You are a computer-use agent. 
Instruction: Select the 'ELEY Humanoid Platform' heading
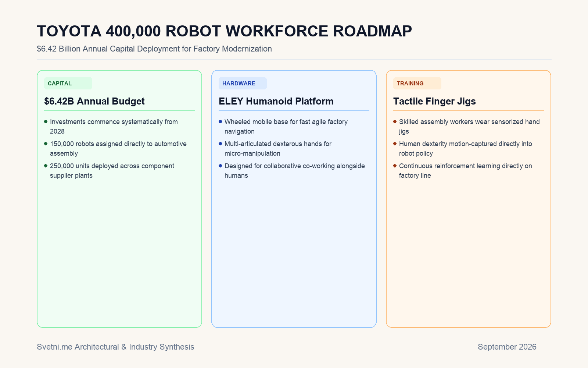pyautogui.click(x=276, y=101)
